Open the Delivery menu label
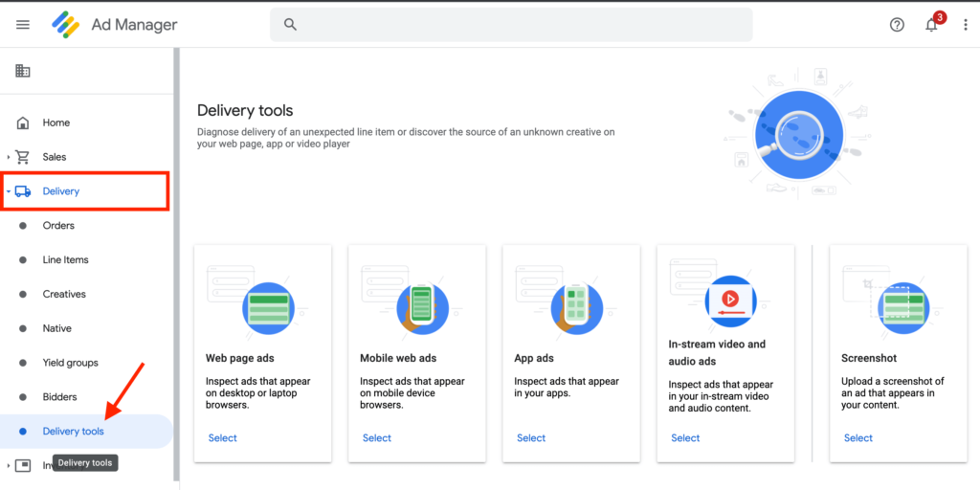The height and width of the screenshot is (490, 980). pos(61,191)
